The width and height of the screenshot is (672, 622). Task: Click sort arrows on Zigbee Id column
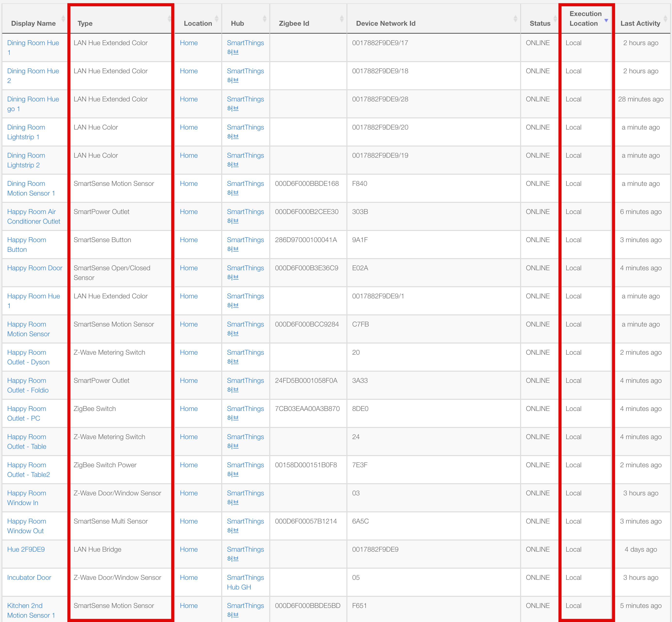click(x=342, y=19)
